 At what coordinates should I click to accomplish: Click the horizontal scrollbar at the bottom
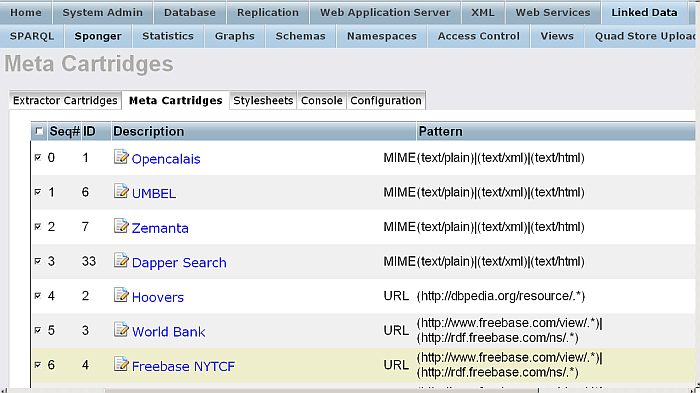(x=321, y=390)
